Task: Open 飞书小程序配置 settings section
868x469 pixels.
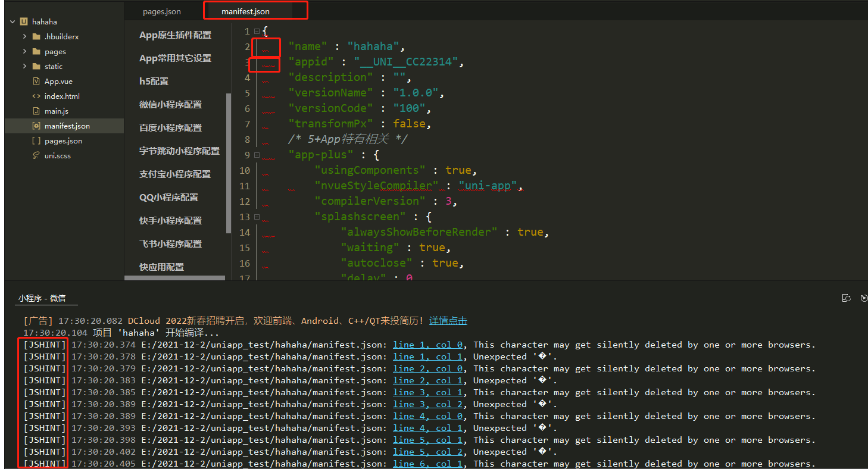Action: (170, 244)
